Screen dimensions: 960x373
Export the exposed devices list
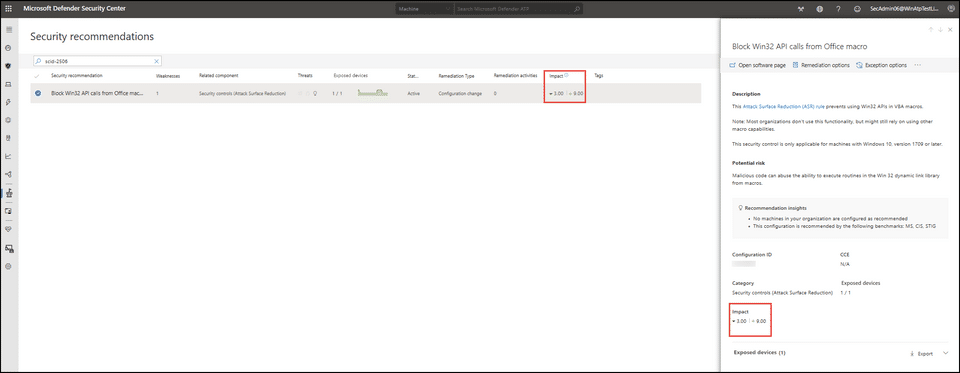click(x=921, y=353)
